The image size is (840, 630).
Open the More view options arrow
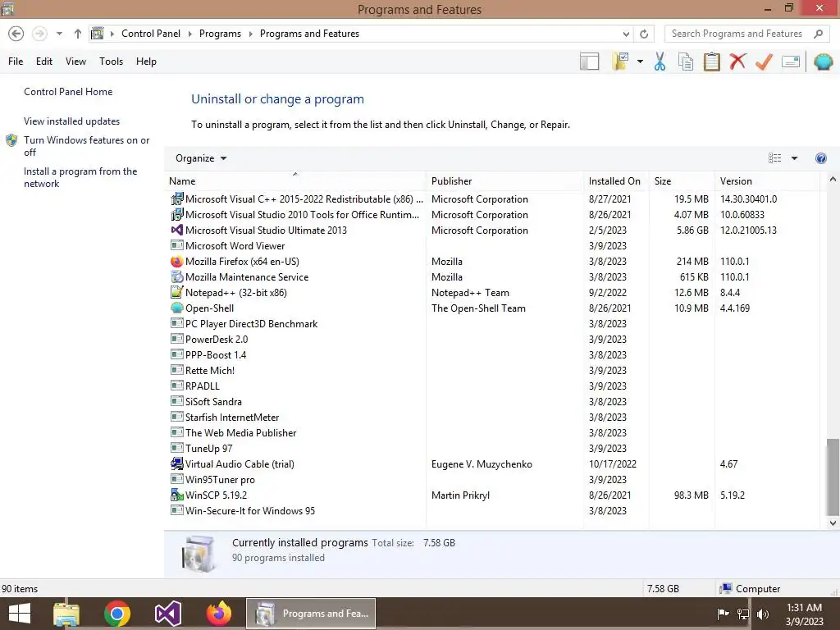click(794, 158)
